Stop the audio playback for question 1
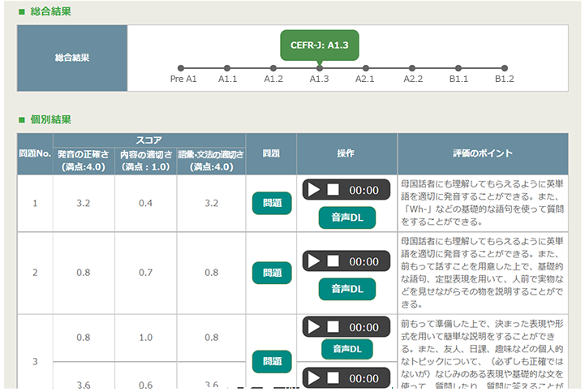 pyautogui.click(x=333, y=190)
